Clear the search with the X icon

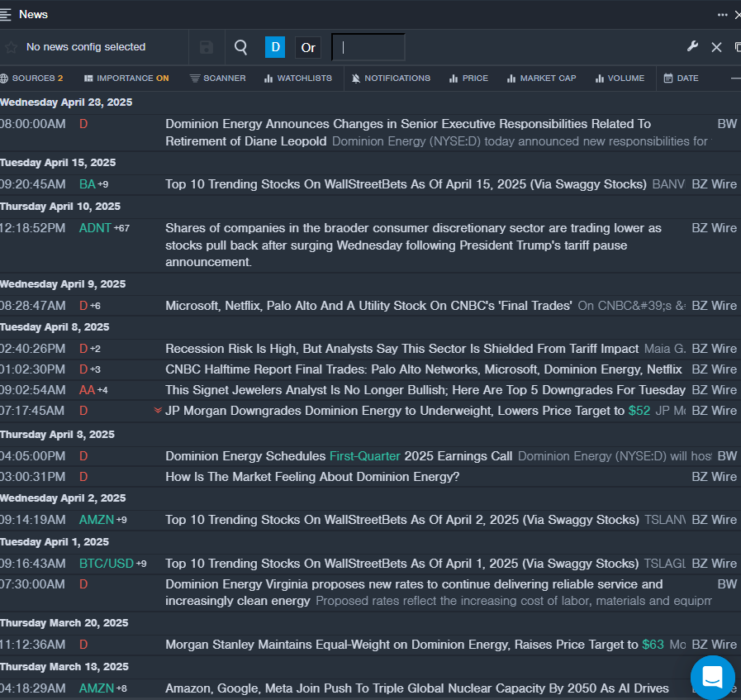pyautogui.click(x=716, y=47)
